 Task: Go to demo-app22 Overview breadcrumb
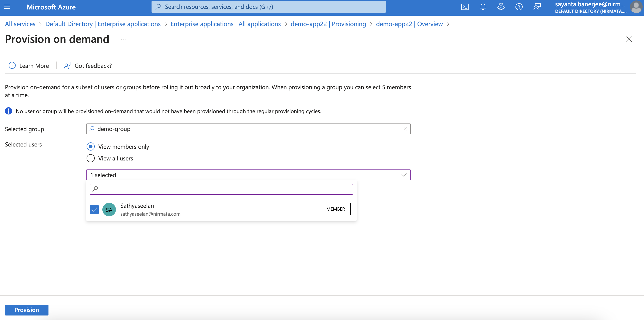(409, 24)
